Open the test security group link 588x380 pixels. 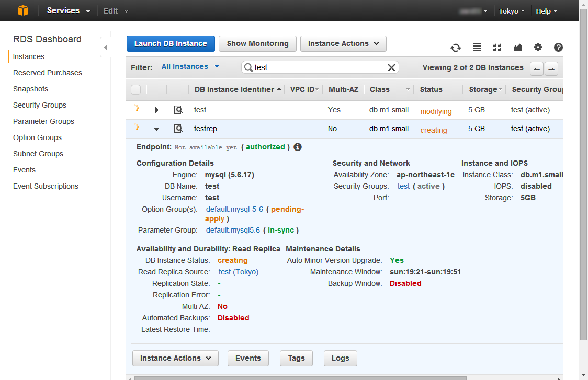click(x=403, y=186)
